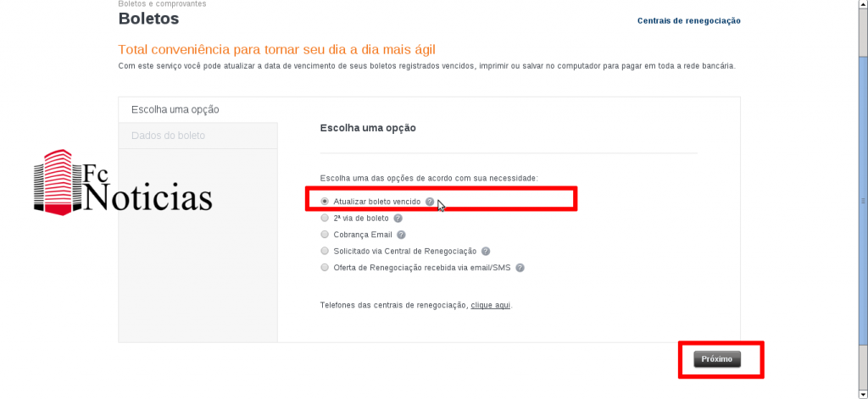Switch to the Escolha uma opção step tab

tap(175, 109)
